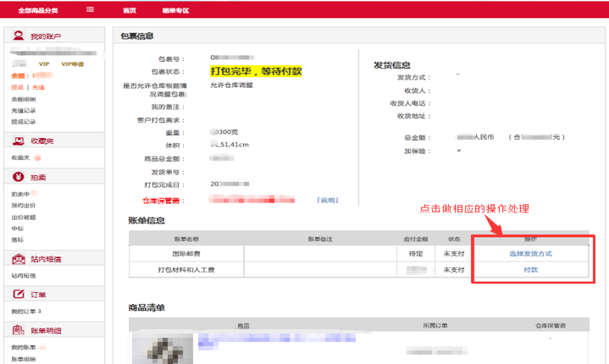Click the 提现 withdraw link beside recharge
Screen dimensions: 609x364
point(17,87)
